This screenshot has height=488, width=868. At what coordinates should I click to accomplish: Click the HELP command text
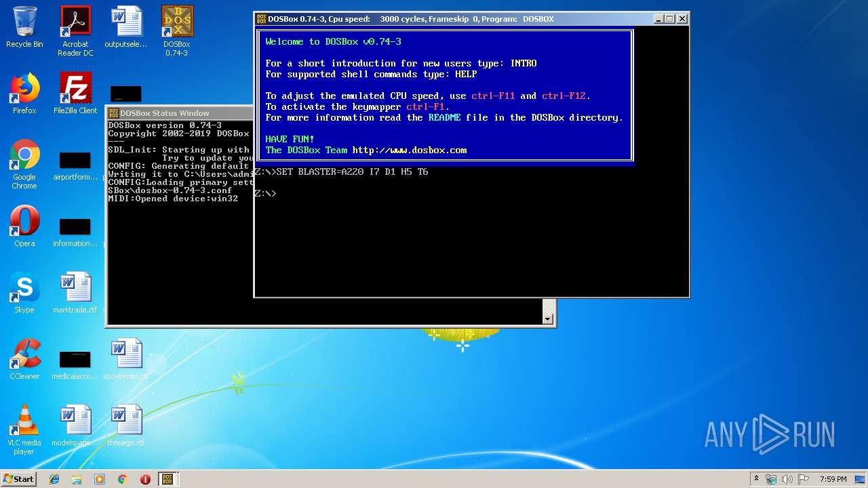pos(467,75)
